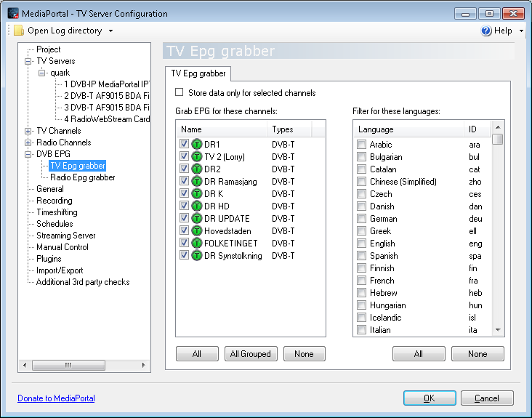Screen dimensions: 532x418
Task: Check the Danish language checkbox
Action: point(362,206)
